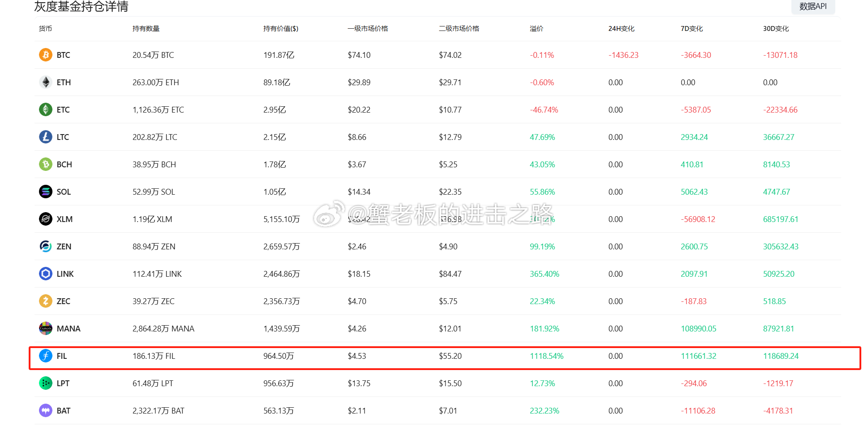Click LPT holdings 61.48万 LPT
Viewport: 868px width, 427px height.
click(153, 383)
